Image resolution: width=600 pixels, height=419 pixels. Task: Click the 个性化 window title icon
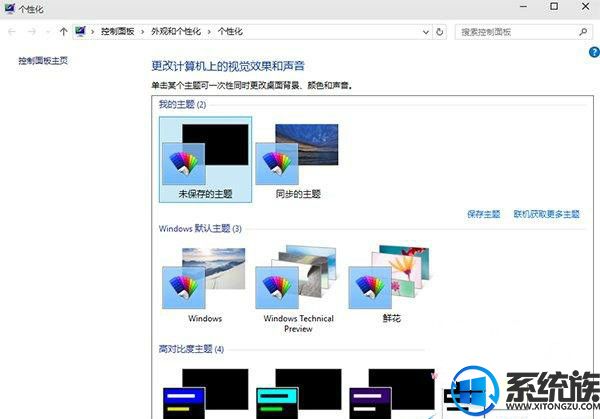click(10, 8)
